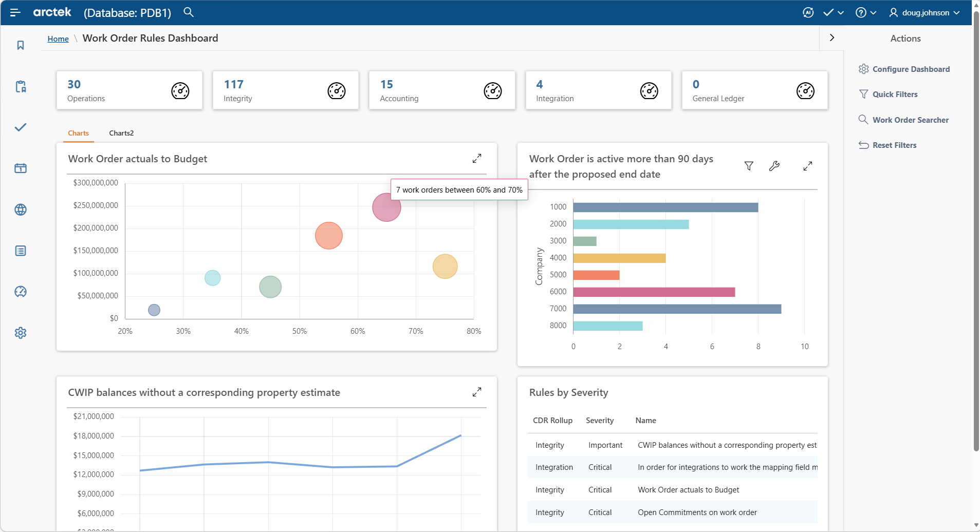
Task: Click the Operations gauge icon
Action: coord(180,91)
